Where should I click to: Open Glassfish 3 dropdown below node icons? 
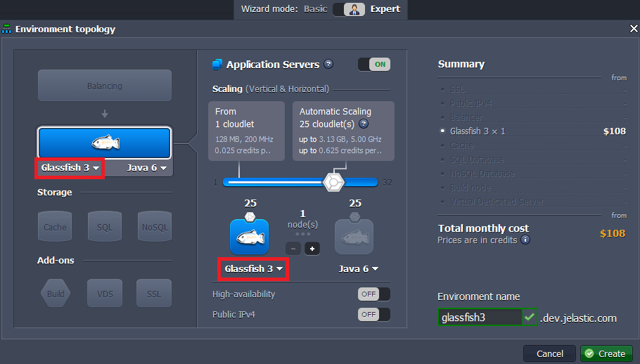pyautogui.click(x=253, y=268)
